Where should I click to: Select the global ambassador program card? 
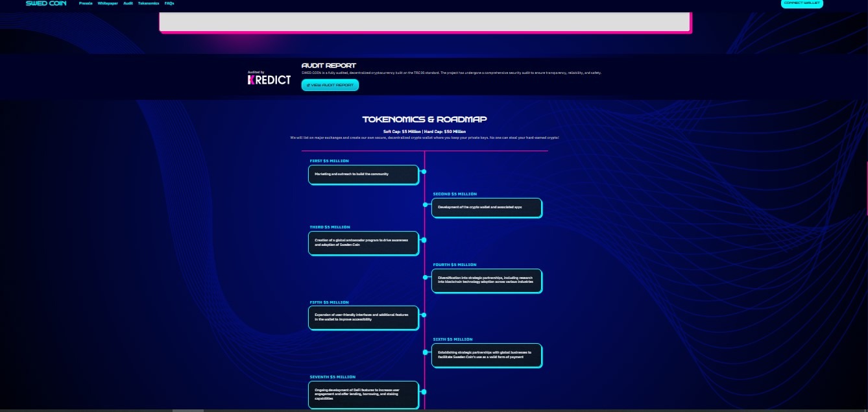[x=363, y=243]
